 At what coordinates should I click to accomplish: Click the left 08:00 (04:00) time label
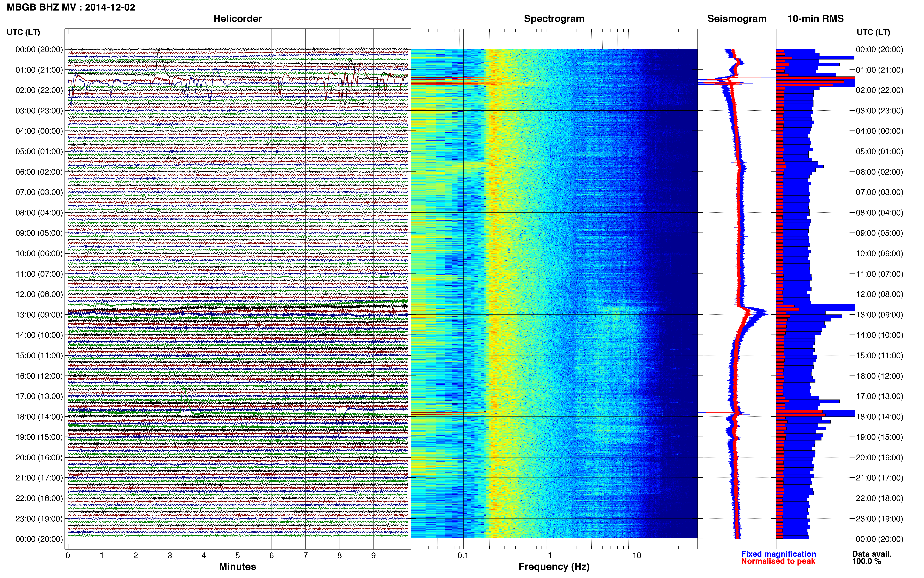click(39, 213)
